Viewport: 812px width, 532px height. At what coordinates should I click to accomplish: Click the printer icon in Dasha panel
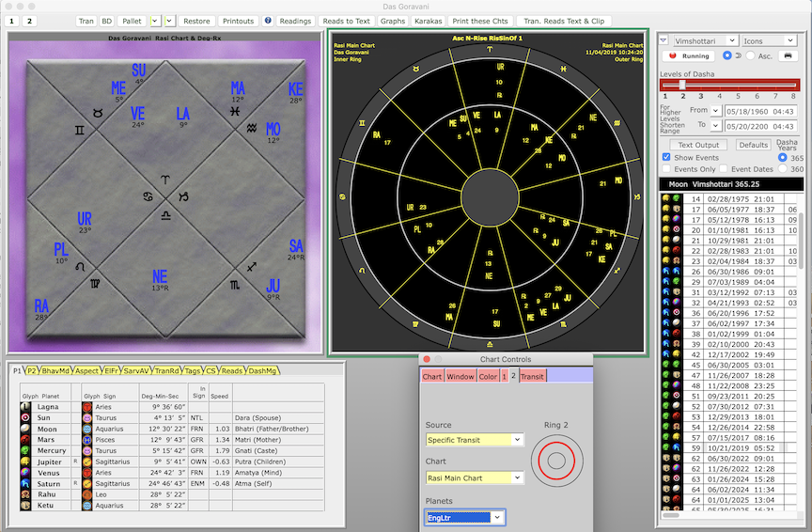click(x=788, y=55)
